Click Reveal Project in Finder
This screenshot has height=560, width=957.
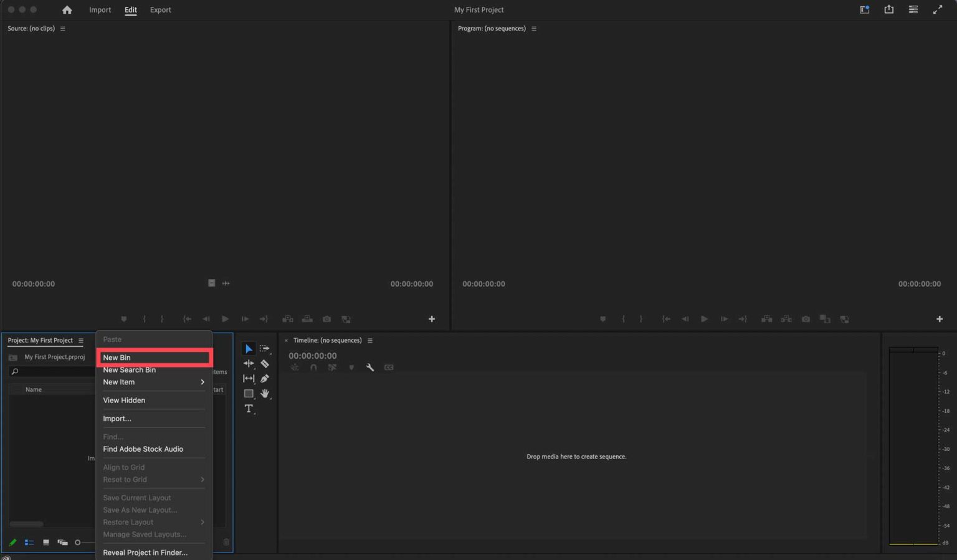[145, 553]
